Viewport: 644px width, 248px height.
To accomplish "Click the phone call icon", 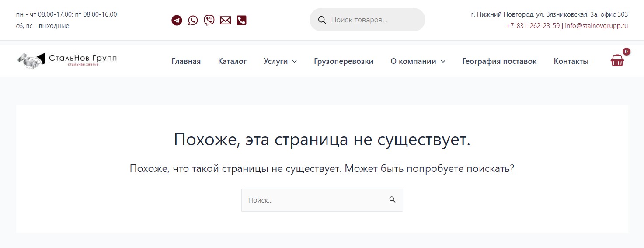I will pos(241,20).
